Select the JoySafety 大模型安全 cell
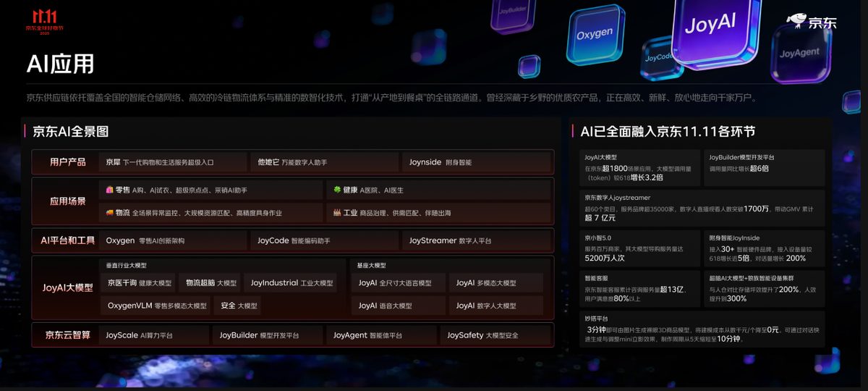The image size is (868, 391). coord(495,335)
